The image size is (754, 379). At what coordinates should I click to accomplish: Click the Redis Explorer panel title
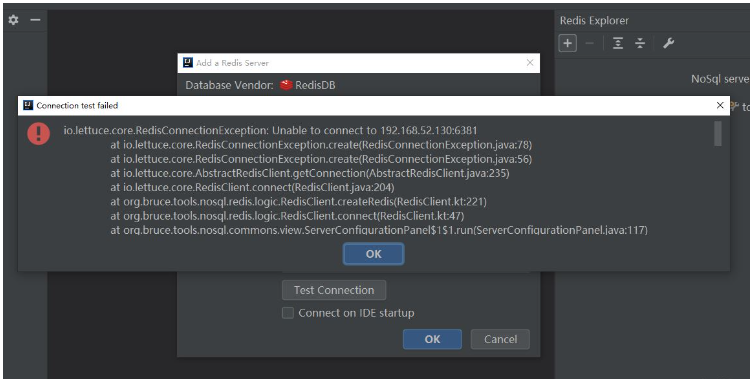tap(594, 21)
